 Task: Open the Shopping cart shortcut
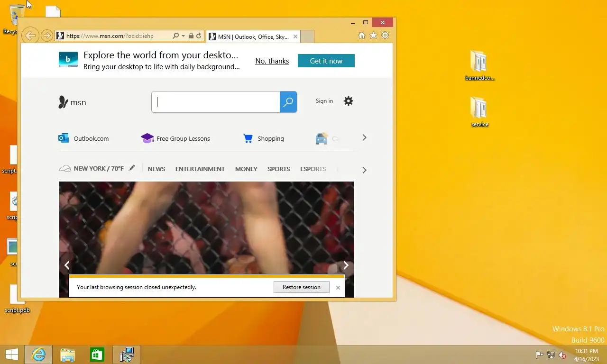pyautogui.click(x=263, y=138)
